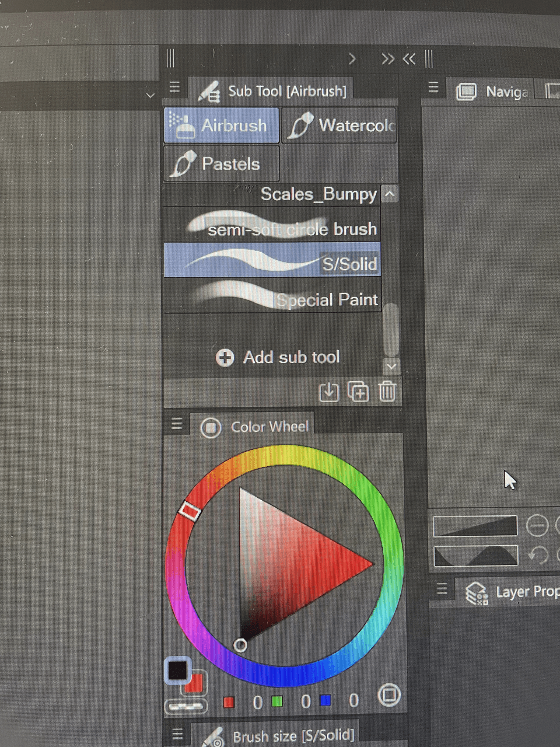560x747 pixels.
Task: Switch to the Watercolor tool group
Action: tap(339, 125)
